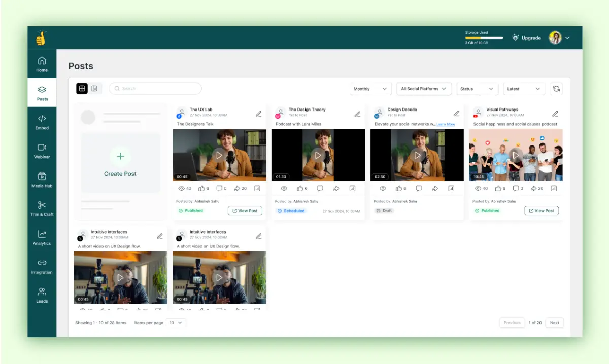Click the refresh icon beside Latest dropdown
The width and height of the screenshot is (609, 364).
(x=556, y=89)
